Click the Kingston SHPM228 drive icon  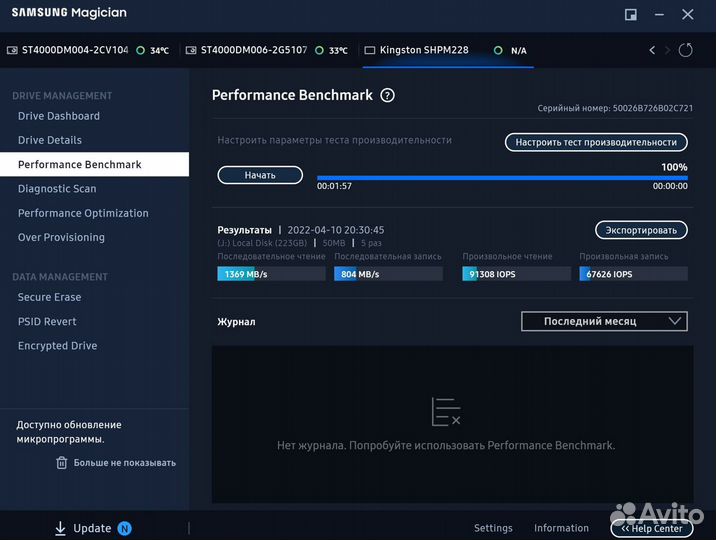pos(369,50)
